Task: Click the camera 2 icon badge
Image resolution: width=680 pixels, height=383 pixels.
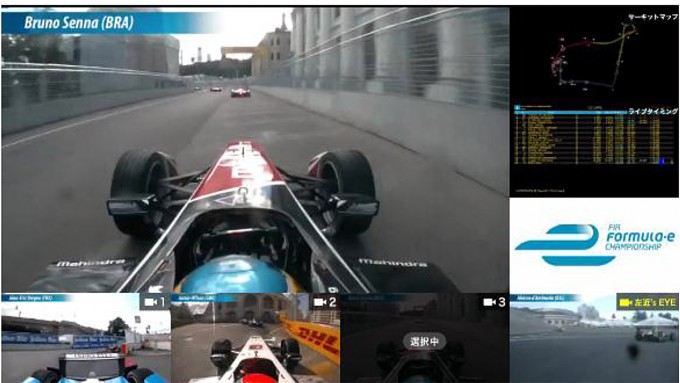Action: point(325,302)
